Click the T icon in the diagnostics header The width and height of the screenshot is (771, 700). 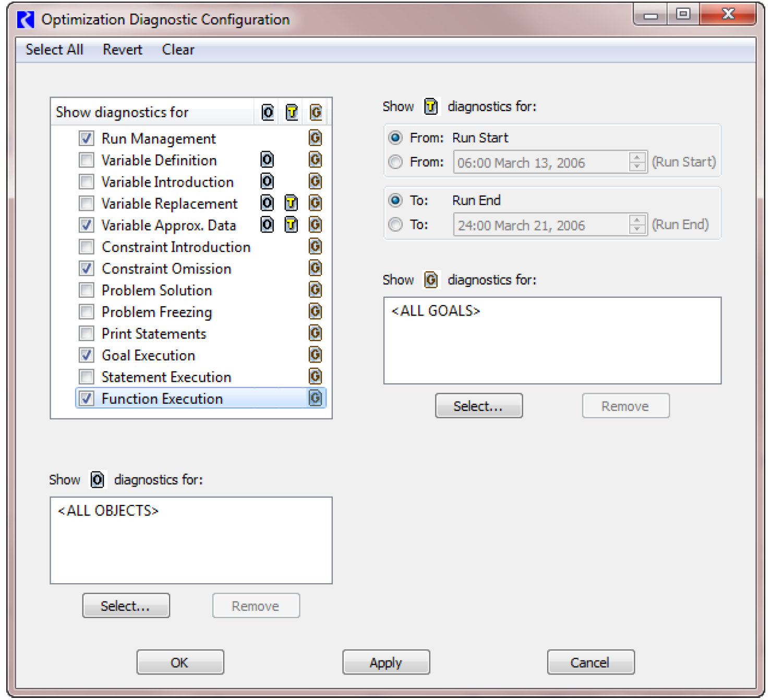click(x=292, y=112)
